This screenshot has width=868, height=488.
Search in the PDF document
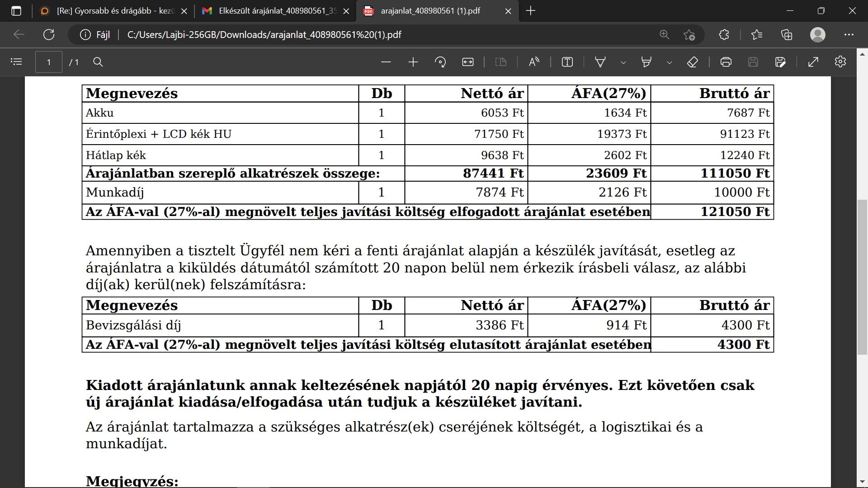click(x=98, y=62)
